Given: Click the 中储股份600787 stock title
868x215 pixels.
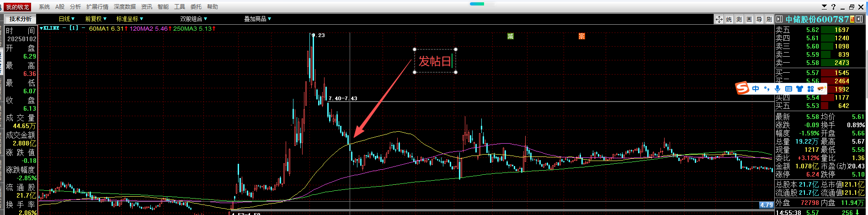Looking at the screenshot, I should tap(817, 19).
